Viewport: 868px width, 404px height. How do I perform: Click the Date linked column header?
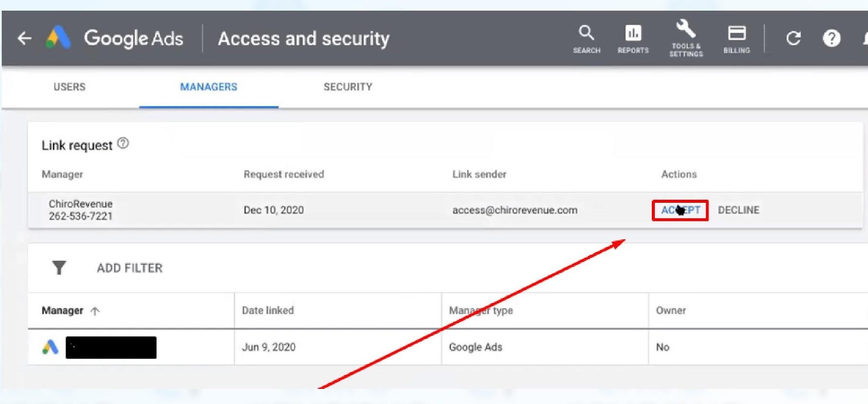(268, 311)
